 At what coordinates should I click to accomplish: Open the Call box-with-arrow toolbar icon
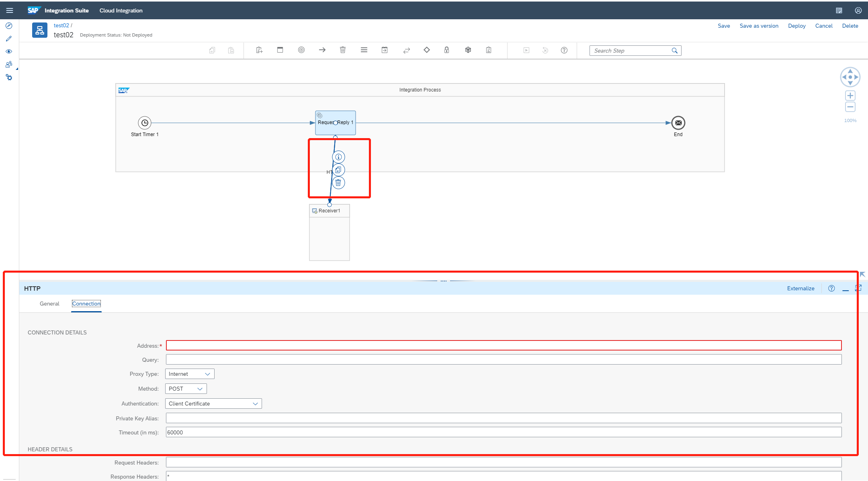click(385, 50)
